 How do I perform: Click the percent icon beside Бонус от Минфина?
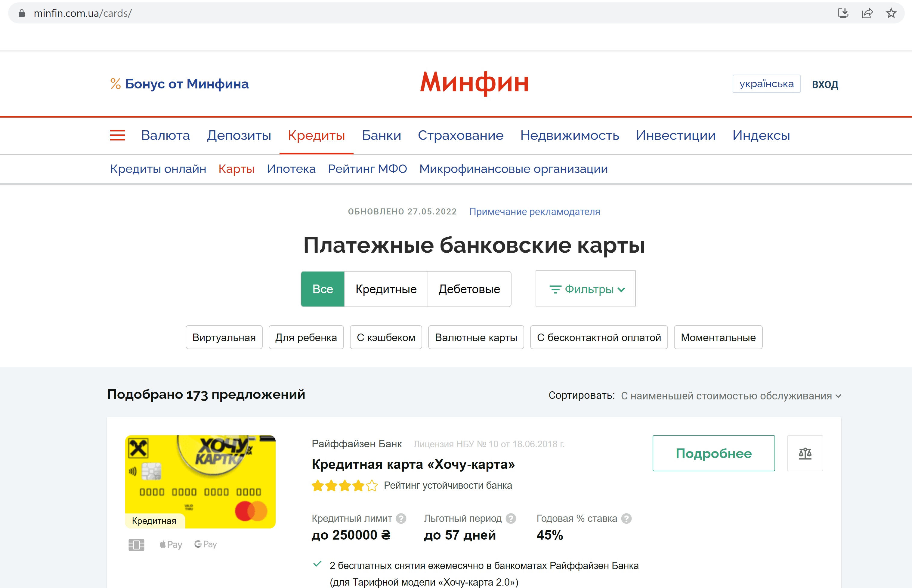(115, 84)
